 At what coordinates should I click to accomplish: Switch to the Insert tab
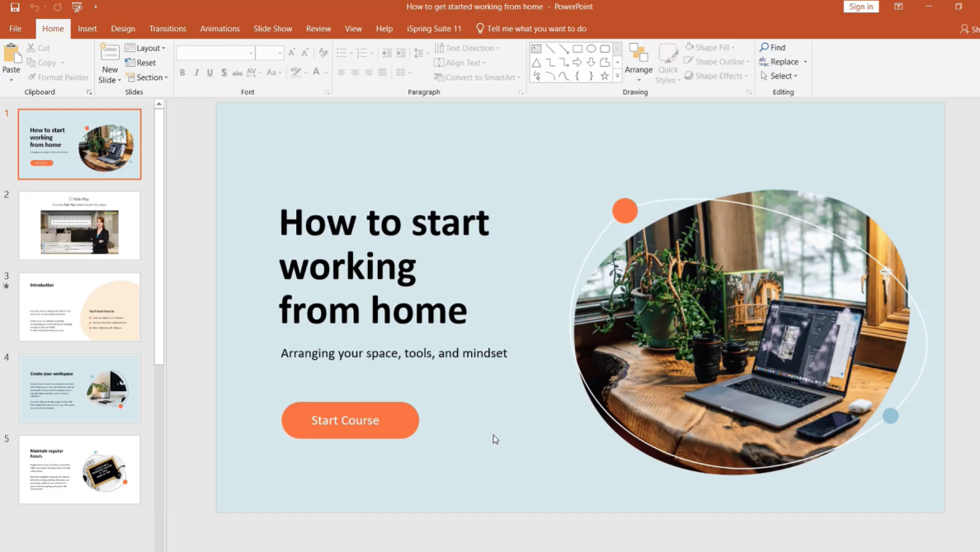click(x=87, y=29)
